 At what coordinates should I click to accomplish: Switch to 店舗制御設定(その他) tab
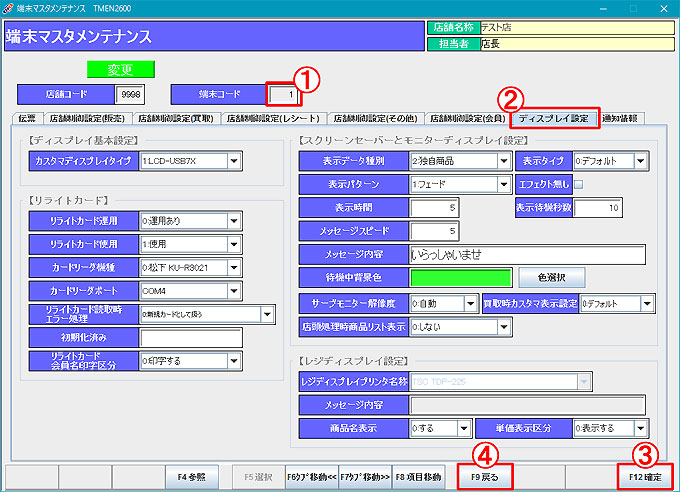click(x=376, y=118)
